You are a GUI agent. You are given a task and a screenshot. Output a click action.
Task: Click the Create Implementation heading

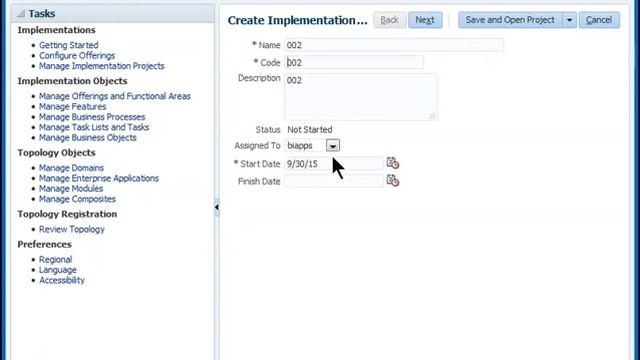[297, 20]
